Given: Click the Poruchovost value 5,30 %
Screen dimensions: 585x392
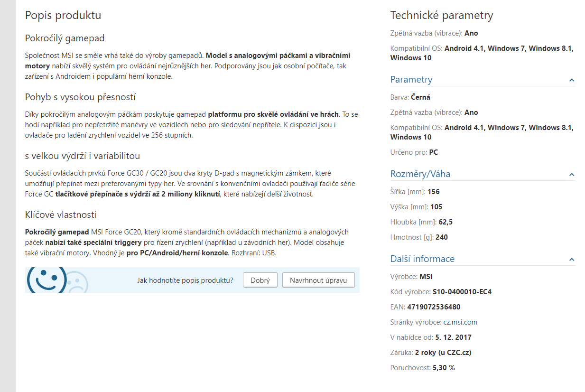Looking at the screenshot, I should point(444,368).
